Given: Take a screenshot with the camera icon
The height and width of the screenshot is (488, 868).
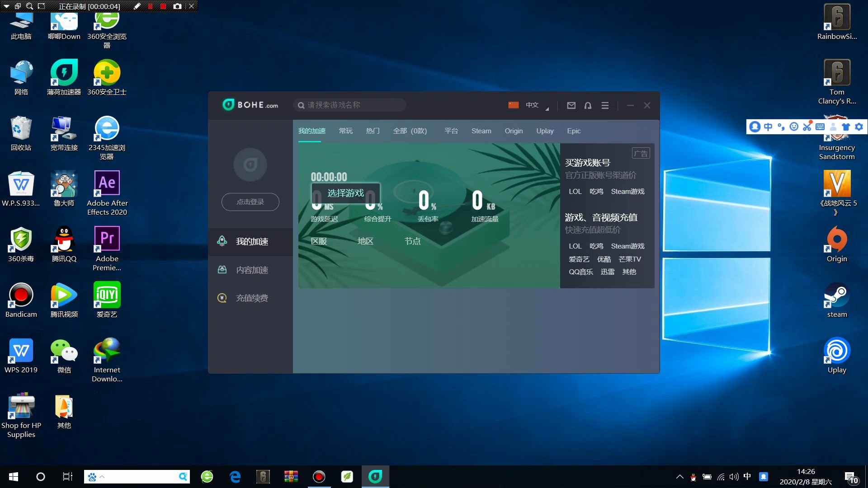Looking at the screenshot, I should tap(178, 6).
